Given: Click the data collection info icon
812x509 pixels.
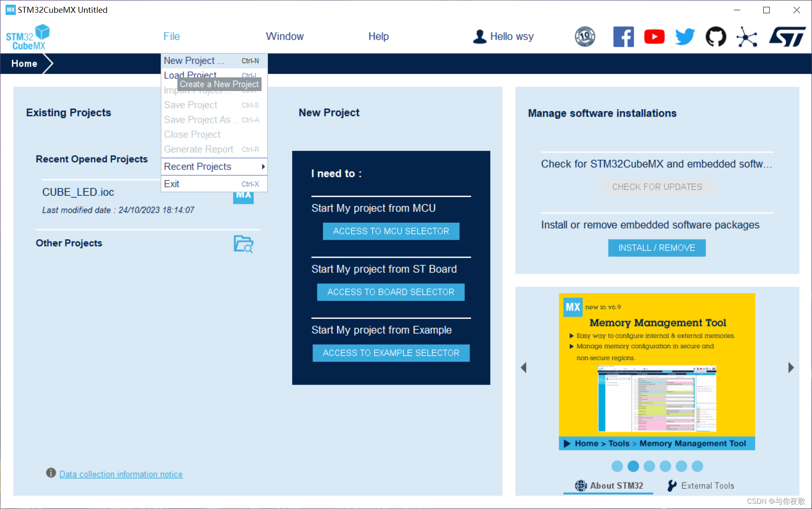Looking at the screenshot, I should [51, 473].
